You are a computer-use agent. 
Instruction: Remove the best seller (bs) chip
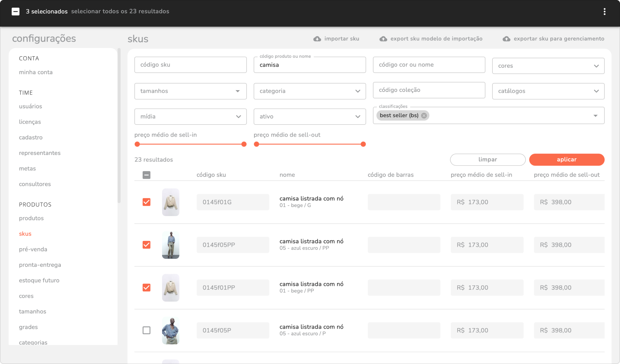(424, 115)
